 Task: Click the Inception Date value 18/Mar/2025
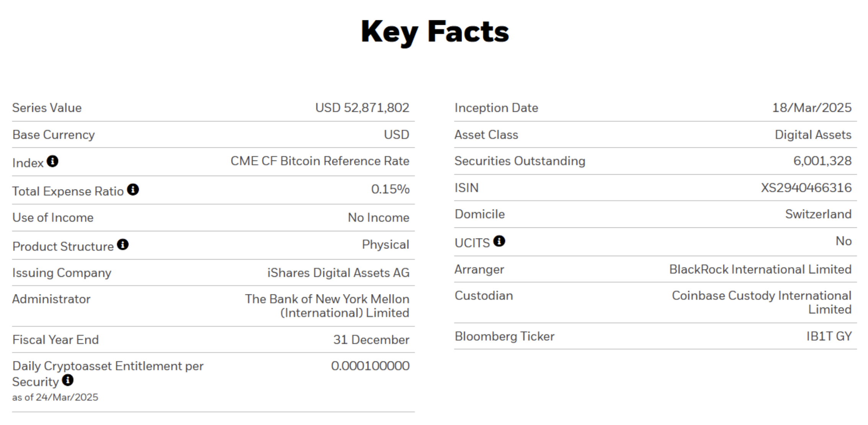(x=811, y=108)
